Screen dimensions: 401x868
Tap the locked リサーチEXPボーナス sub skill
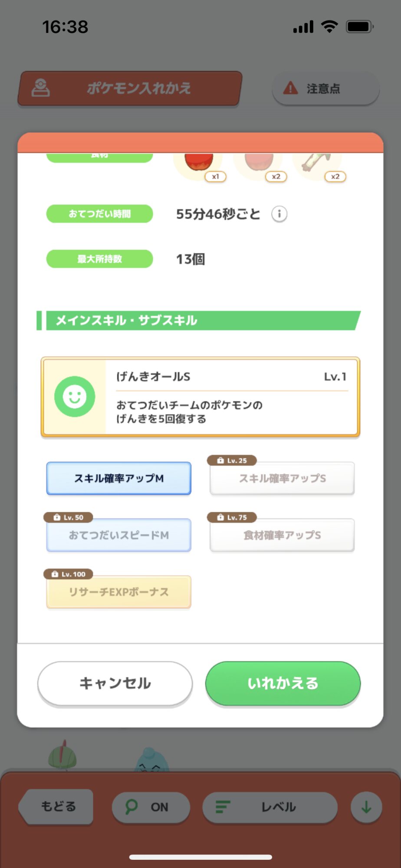click(x=119, y=592)
